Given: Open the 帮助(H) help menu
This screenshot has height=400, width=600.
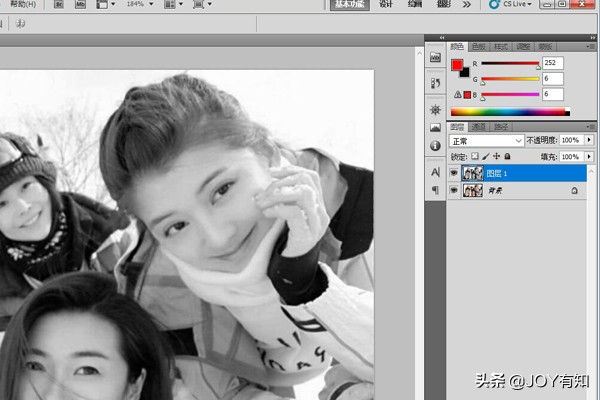Looking at the screenshot, I should click(23, 4).
